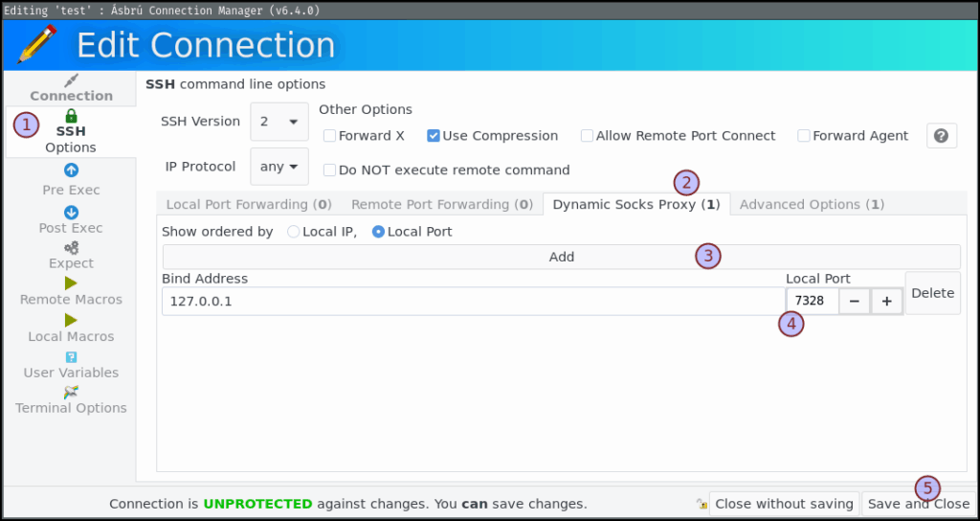Image resolution: width=980 pixels, height=521 pixels.
Task: Click the green play icon above Remote Macros
Action: 71,283
